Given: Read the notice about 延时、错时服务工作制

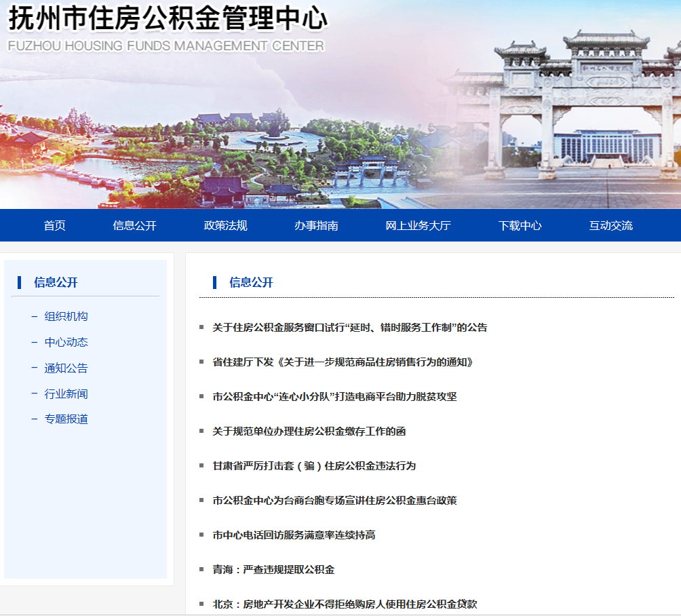Looking at the screenshot, I should click(349, 328).
